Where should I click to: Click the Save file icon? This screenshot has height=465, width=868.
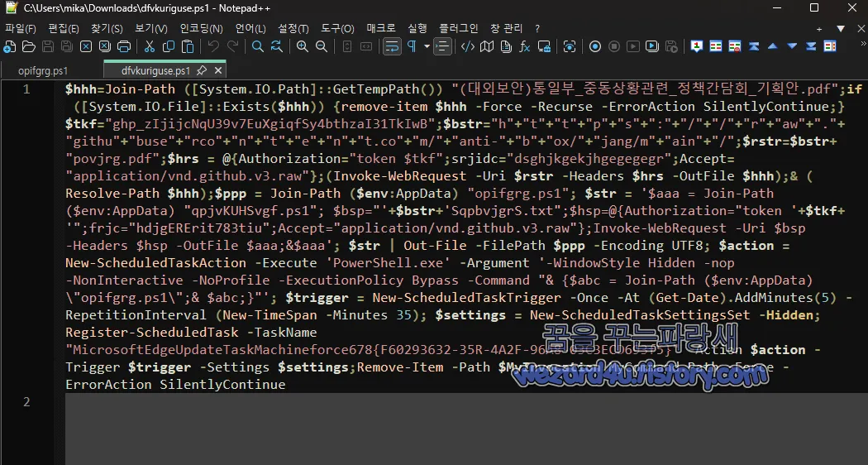pos(48,46)
